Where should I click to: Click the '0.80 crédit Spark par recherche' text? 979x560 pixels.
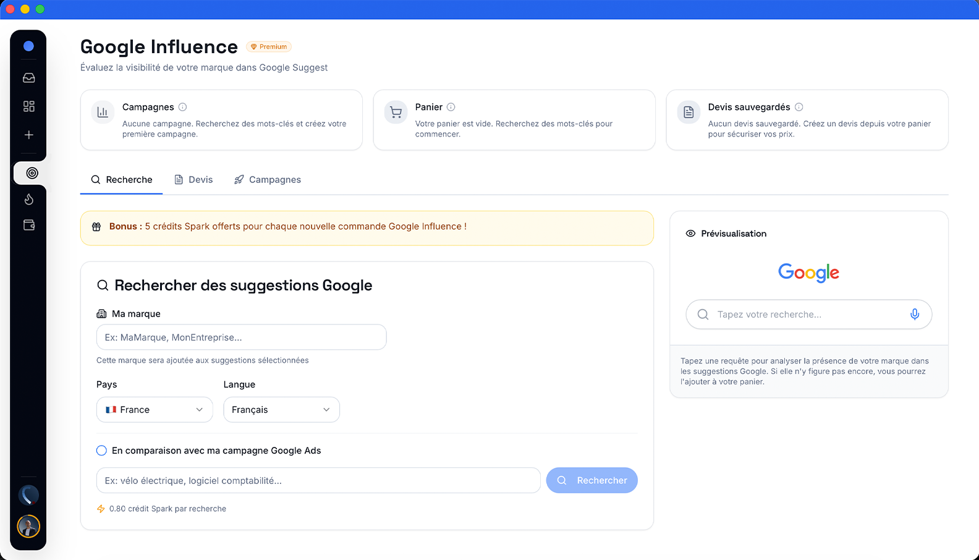point(167,509)
